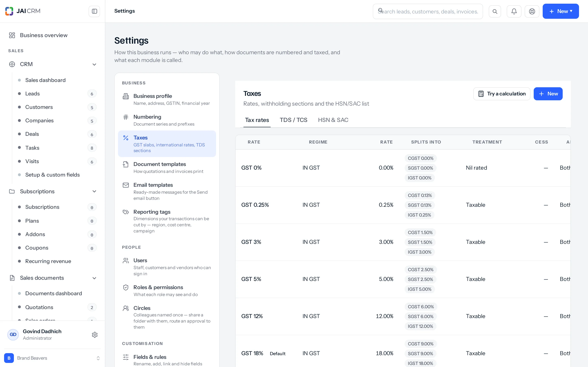Open Business profile settings
This screenshot has height=367, width=588.
point(167,99)
